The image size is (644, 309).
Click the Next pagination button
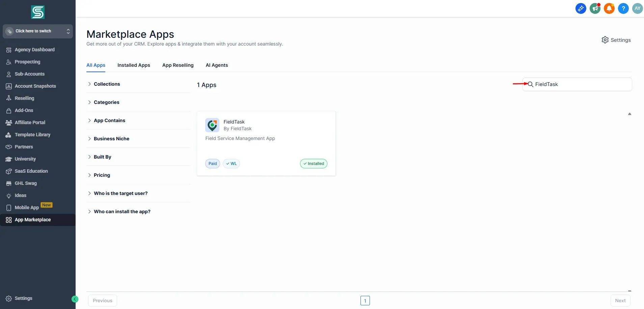click(x=620, y=301)
